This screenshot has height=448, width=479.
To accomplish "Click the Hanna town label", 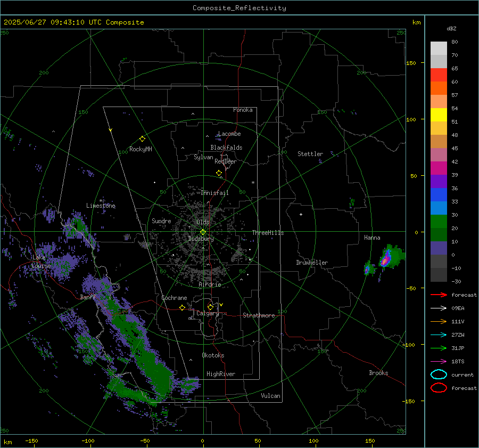I will [372, 238].
